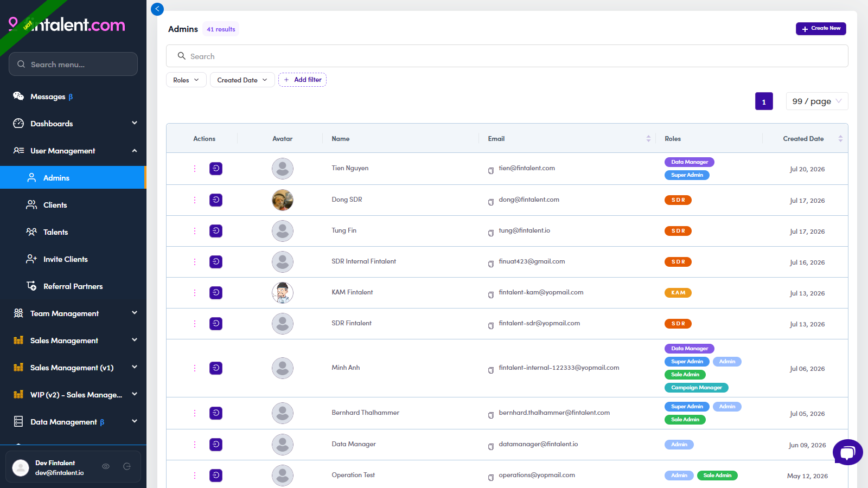Image resolution: width=868 pixels, height=488 pixels.
Task: Go to Clients in the sidebar
Action: (x=73, y=205)
